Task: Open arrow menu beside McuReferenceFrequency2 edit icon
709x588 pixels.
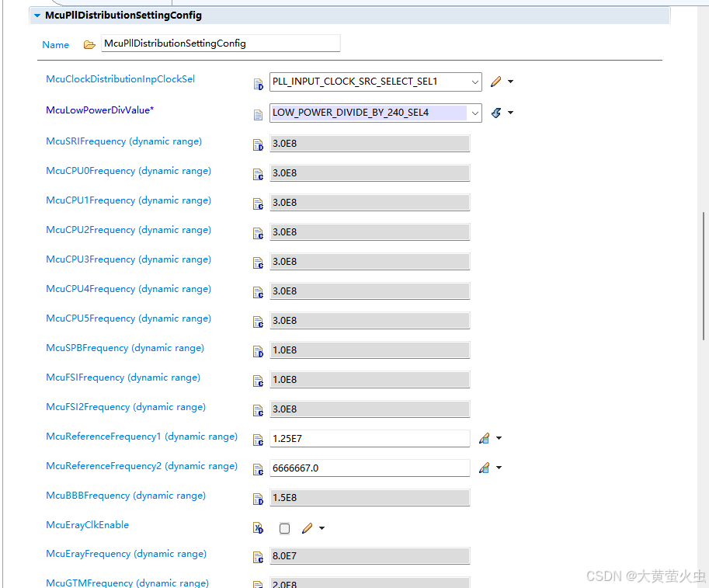Action: coord(499,468)
